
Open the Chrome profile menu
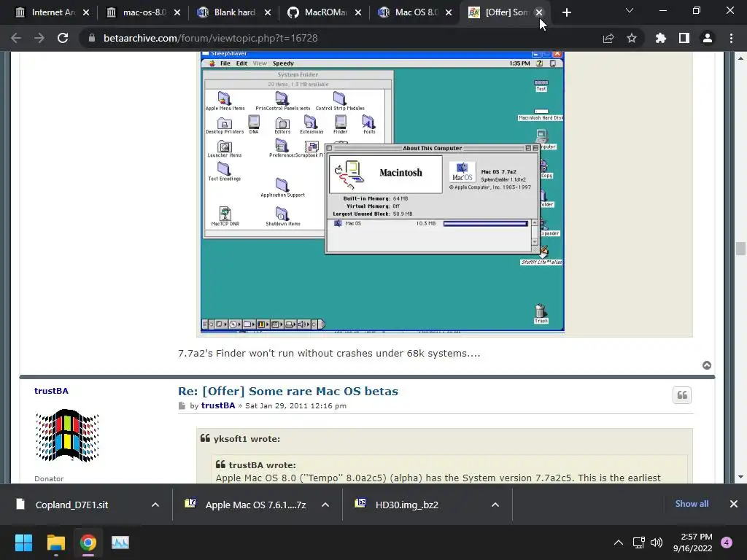tap(708, 38)
